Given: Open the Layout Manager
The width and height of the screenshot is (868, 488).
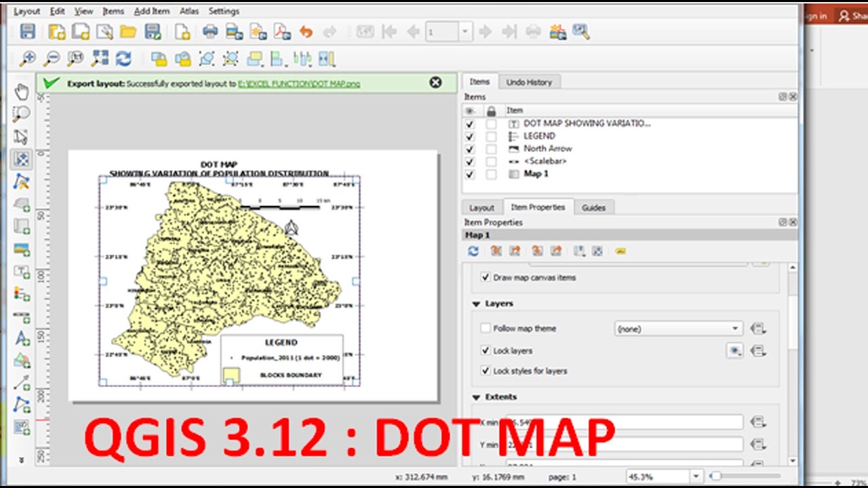Looking at the screenshot, I should click(x=104, y=32).
